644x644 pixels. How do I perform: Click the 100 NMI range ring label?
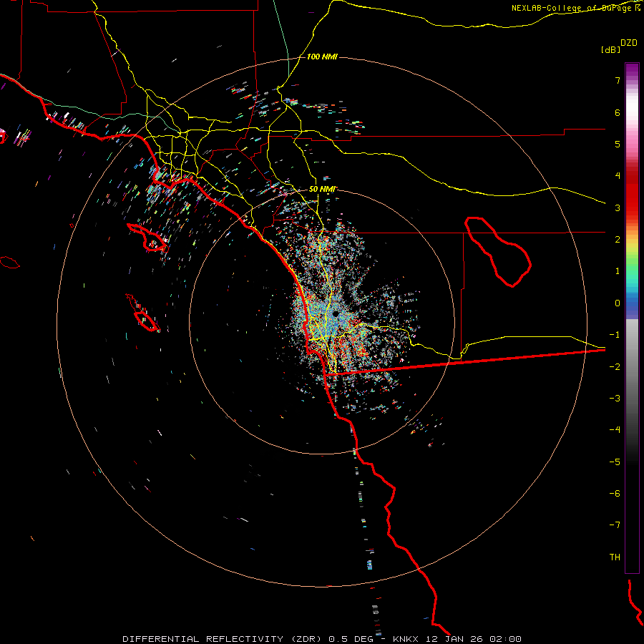(322, 57)
